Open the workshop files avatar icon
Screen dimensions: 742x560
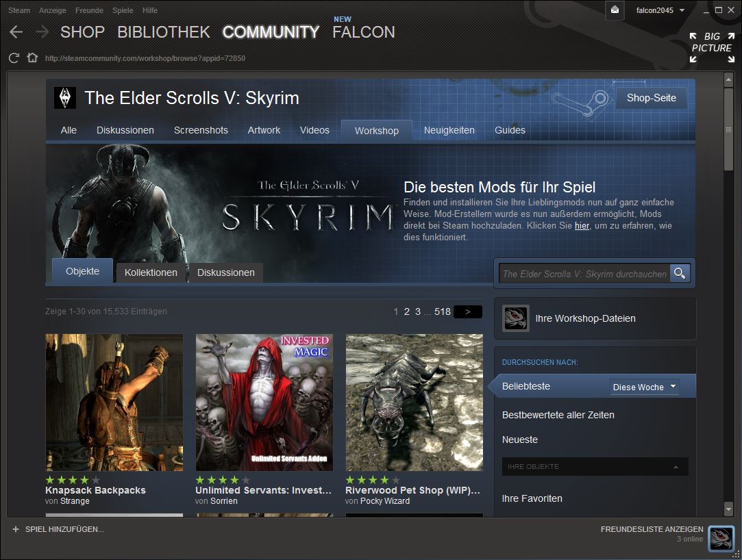tap(515, 318)
